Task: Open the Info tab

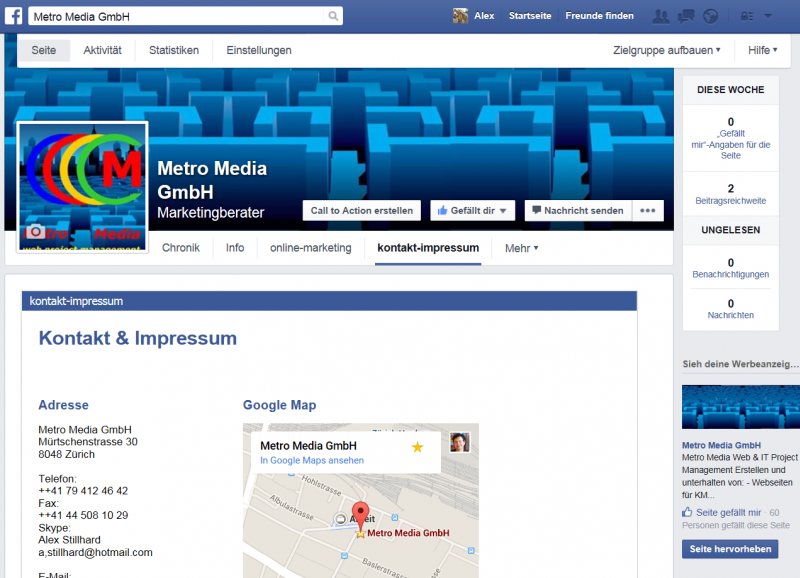Action: click(235, 248)
